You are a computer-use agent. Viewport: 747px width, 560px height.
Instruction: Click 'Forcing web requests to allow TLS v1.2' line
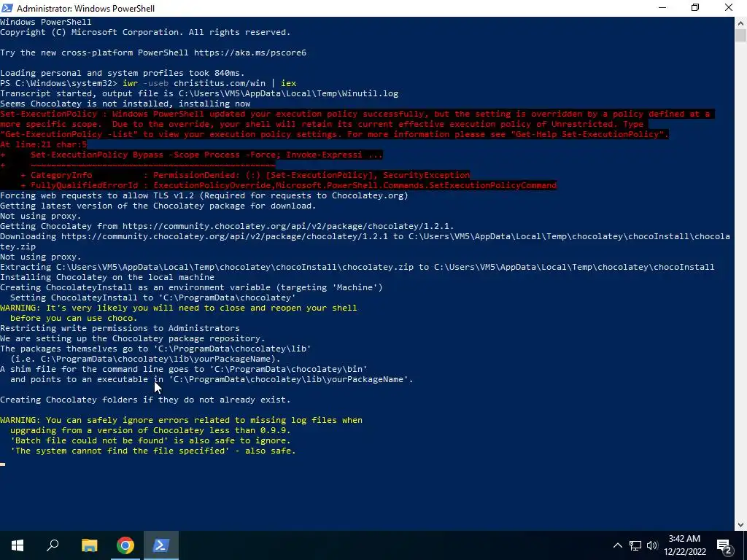204,195
